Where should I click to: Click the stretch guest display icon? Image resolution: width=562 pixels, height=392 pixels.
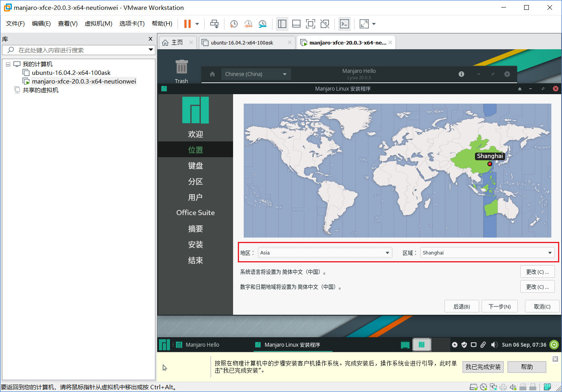pyautogui.click(x=364, y=24)
